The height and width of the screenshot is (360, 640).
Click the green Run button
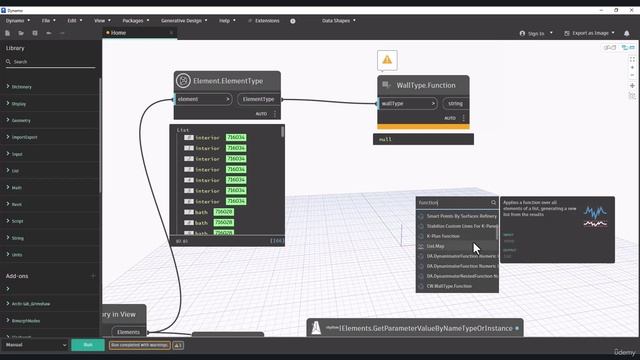tap(88, 345)
